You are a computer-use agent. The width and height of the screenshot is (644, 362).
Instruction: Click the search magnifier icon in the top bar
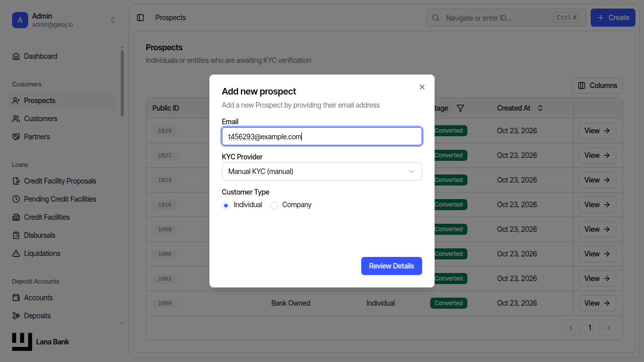(x=436, y=18)
